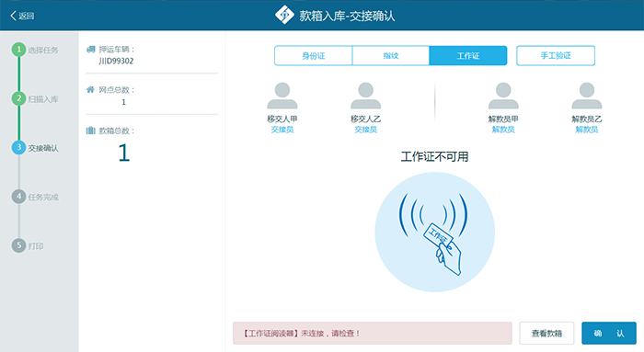The image size is (644, 352).
Task: Select step 2 扫描入库 circle
Action: tap(18, 98)
